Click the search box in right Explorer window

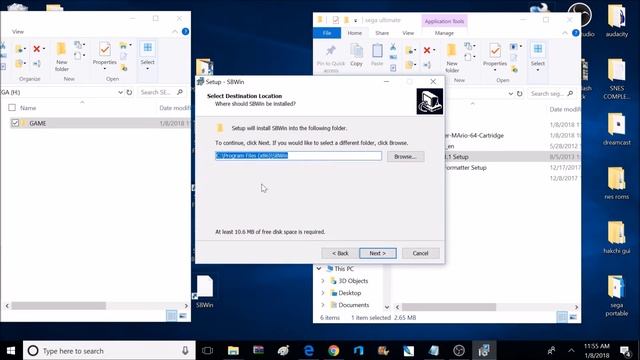pyautogui.click(x=552, y=93)
